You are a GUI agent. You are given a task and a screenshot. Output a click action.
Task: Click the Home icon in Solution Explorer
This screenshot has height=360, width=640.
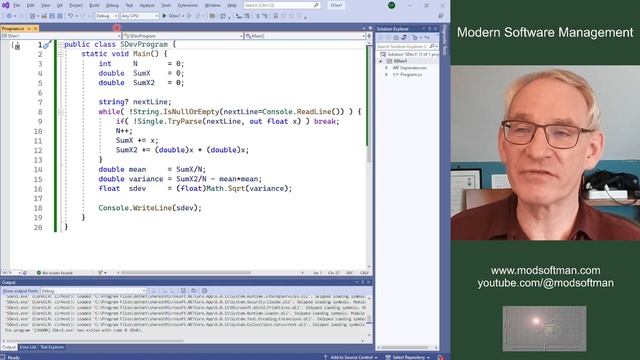click(396, 38)
